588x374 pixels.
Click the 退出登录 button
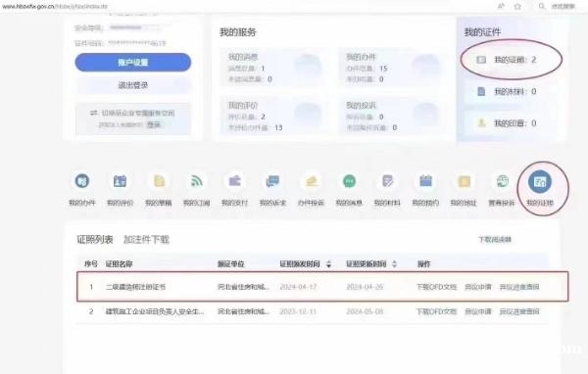coord(133,85)
